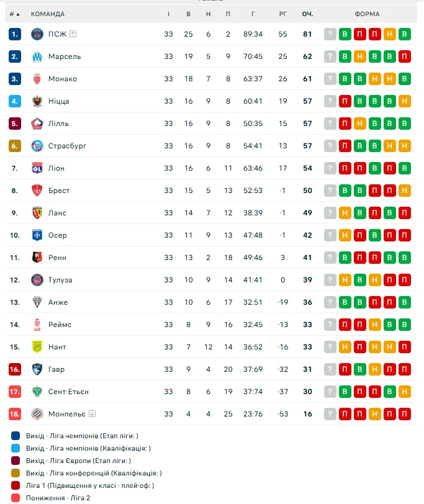Click the relegation arrow icon beside Монпельє
The height and width of the screenshot is (504, 424).
click(x=92, y=414)
